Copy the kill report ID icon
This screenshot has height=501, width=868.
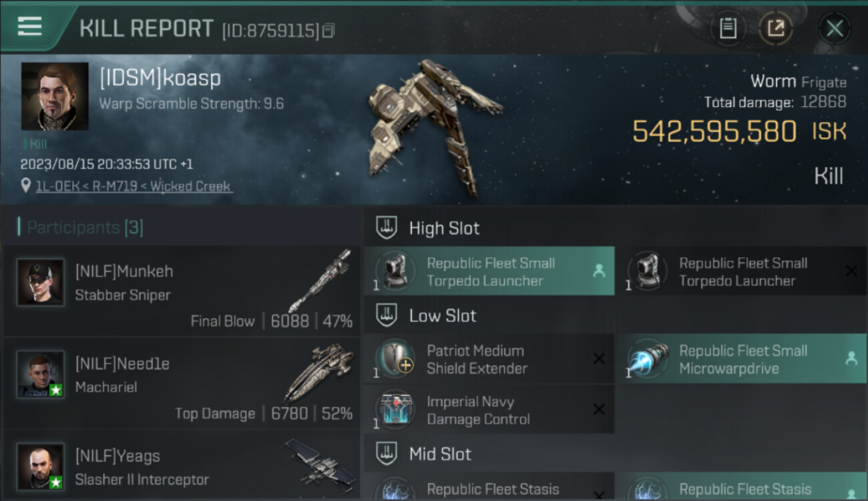tap(328, 31)
